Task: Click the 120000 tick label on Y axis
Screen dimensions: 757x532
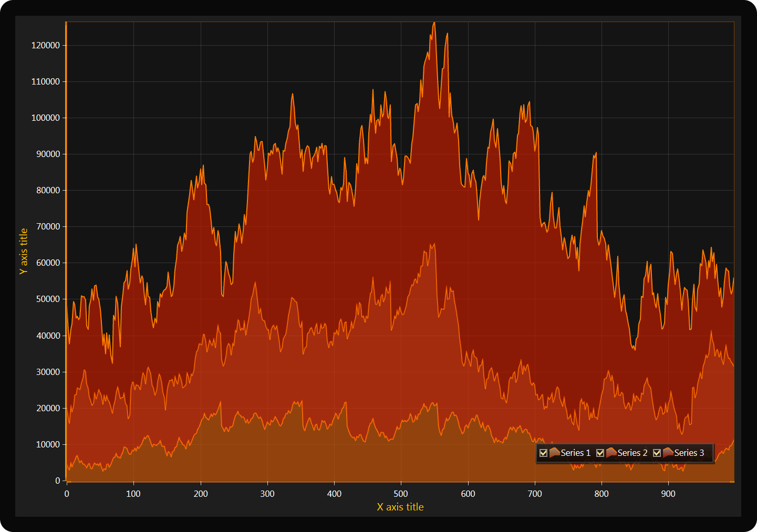Action: coord(46,45)
